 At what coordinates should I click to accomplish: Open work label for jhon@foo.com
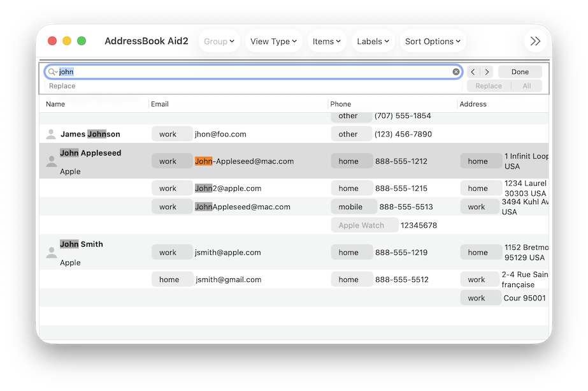click(172, 134)
